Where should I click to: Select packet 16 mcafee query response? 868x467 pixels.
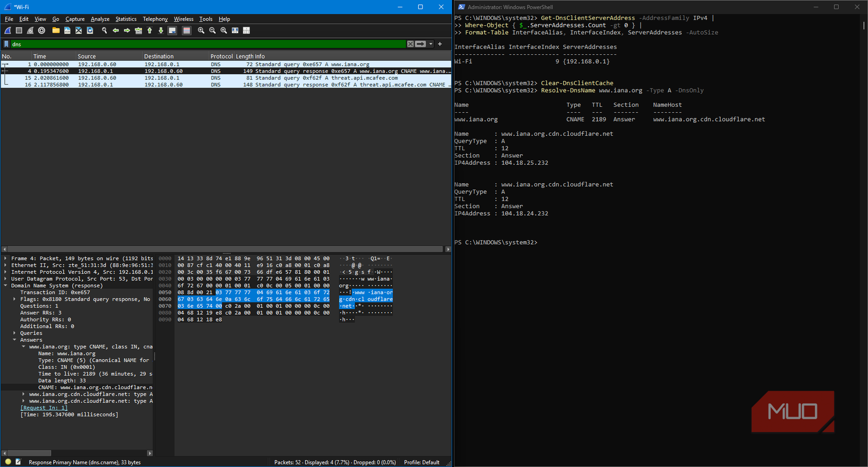tap(226, 85)
